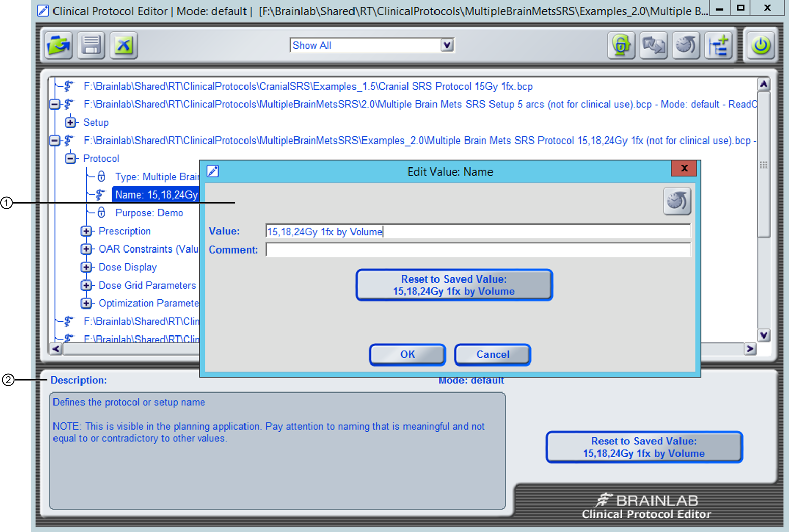Click the description text box
The width and height of the screenshot is (789, 532).
278,451
